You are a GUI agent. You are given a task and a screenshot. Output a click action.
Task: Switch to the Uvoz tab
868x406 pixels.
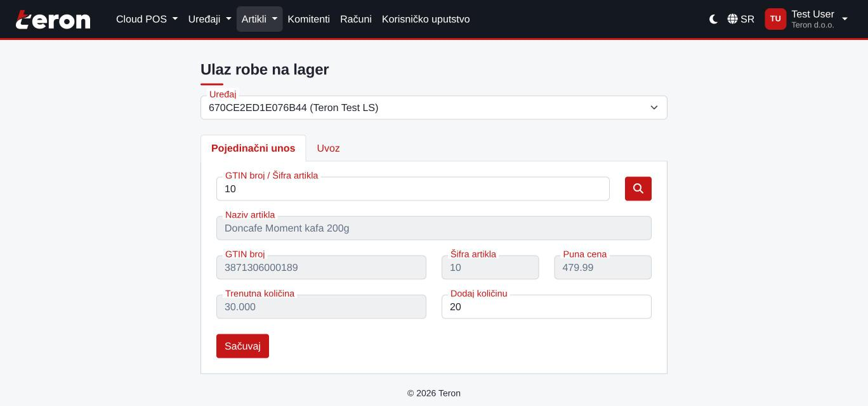[x=328, y=148]
